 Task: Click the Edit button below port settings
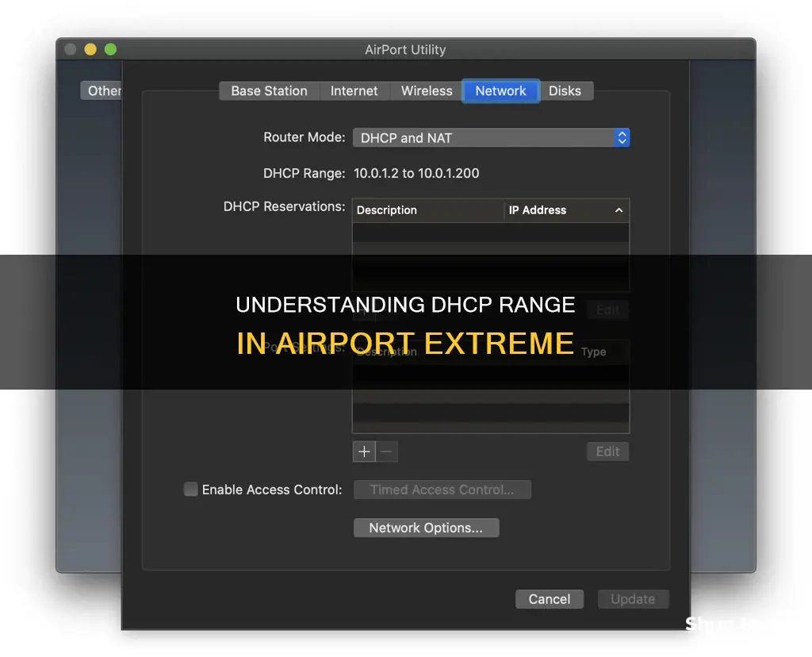(x=607, y=451)
